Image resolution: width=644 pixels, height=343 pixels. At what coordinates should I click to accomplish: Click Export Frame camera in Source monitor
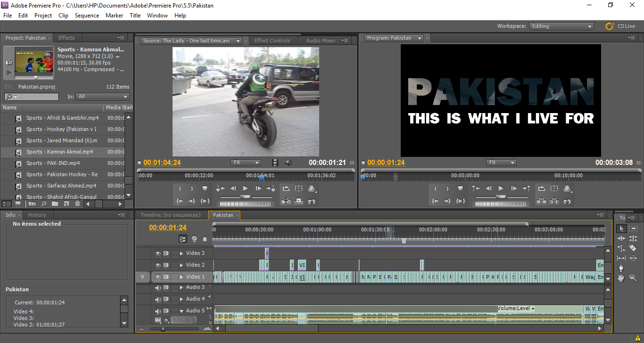tap(312, 201)
